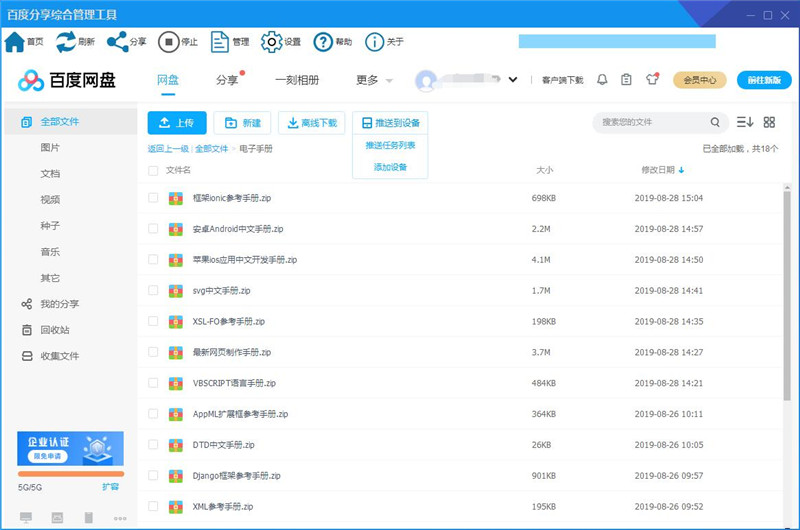Select 添加设备 menu entry
Image resolution: width=800 pixels, height=530 pixels.
[390, 167]
